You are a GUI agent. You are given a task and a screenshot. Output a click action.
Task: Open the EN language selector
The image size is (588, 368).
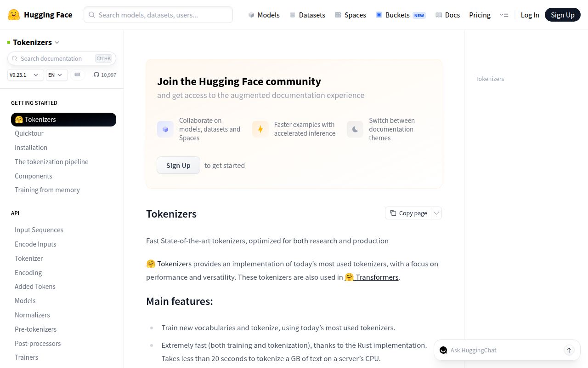(x=57, y=75)
